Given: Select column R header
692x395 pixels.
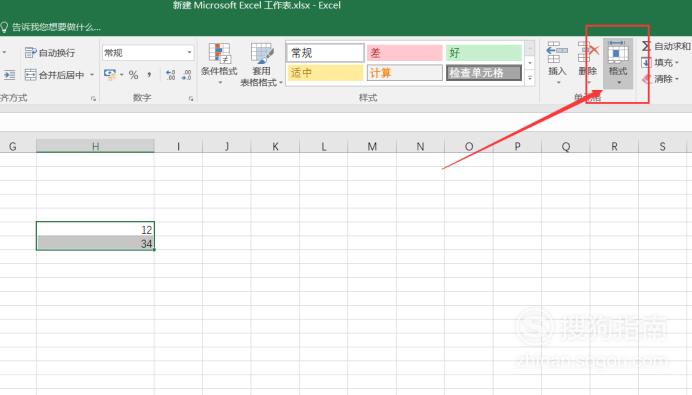Looking at the screenshot, I should (614, 147).
